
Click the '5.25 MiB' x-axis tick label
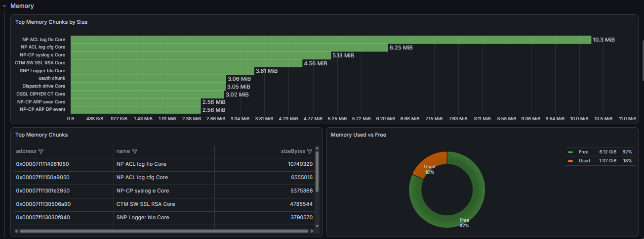coord(338,119)
